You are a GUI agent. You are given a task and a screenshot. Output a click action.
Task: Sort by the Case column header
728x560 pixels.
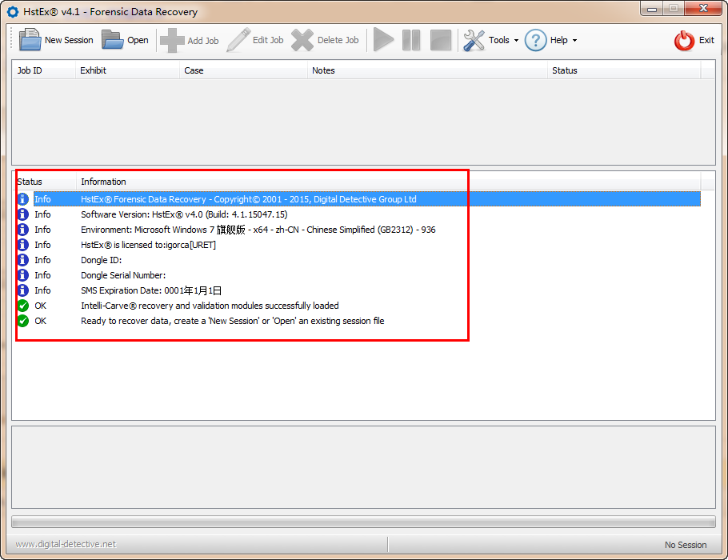(x=244, y=70)
